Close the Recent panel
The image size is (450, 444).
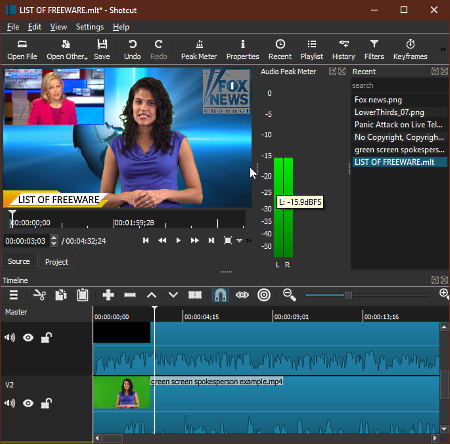pos(444,71)
